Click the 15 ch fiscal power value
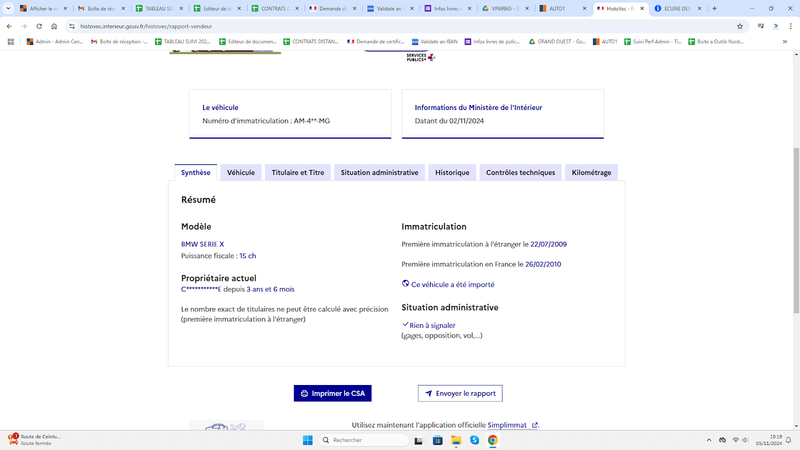Viewport: 800px width, 450px height. click(x=248, y=256)
